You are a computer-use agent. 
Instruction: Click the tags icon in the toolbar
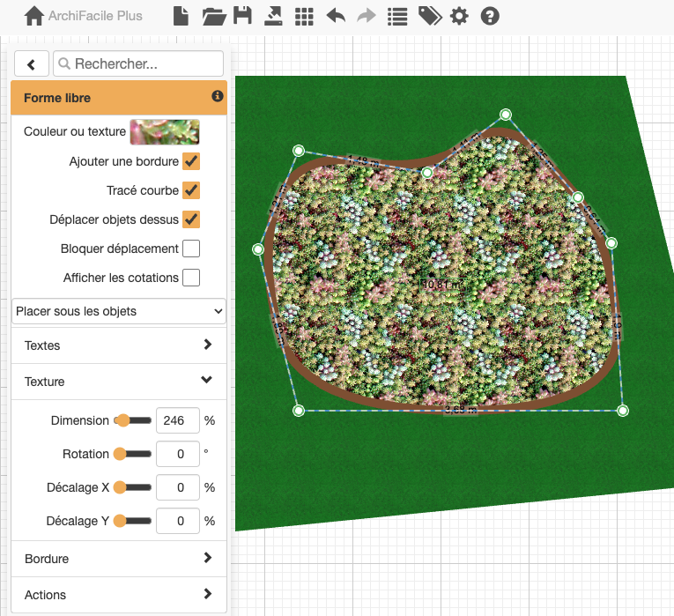[x=429, y=16]
